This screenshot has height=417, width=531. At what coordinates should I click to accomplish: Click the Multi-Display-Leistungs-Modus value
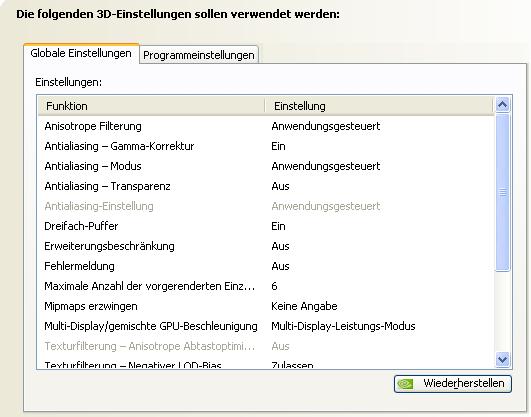(x=343, y=326)
